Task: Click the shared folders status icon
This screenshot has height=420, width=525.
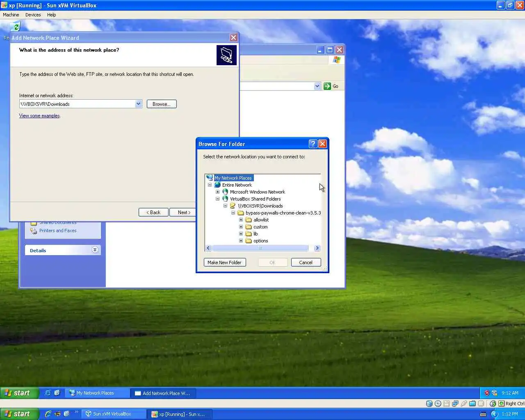Action: (472, 404)
